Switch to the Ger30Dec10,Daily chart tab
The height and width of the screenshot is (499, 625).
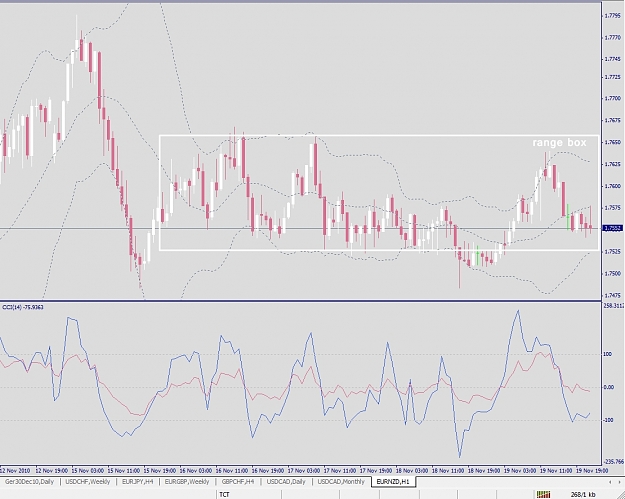coord(29,481)
